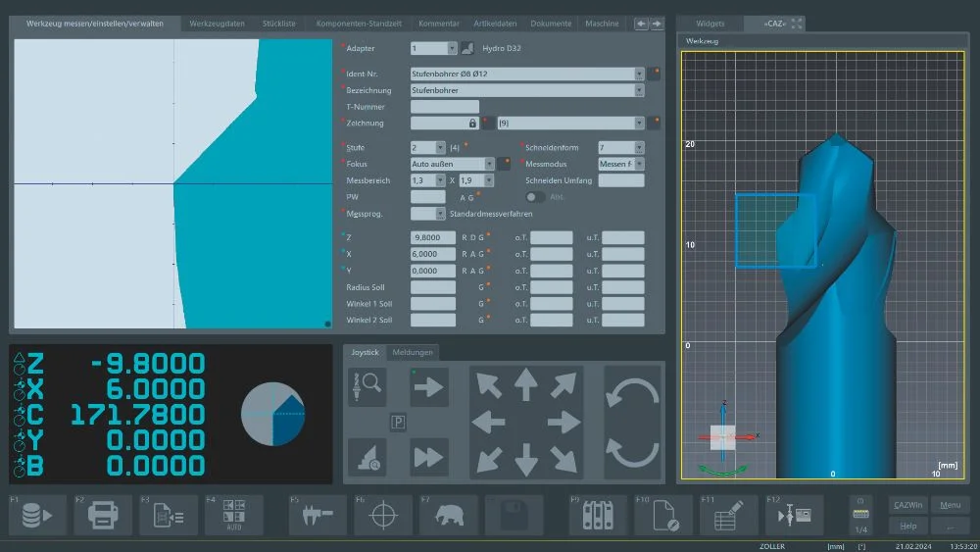Image resolution: width=980 pixels, height=552 pixels.
Task: Open the F1 database icon
Action: pos(37,515)
